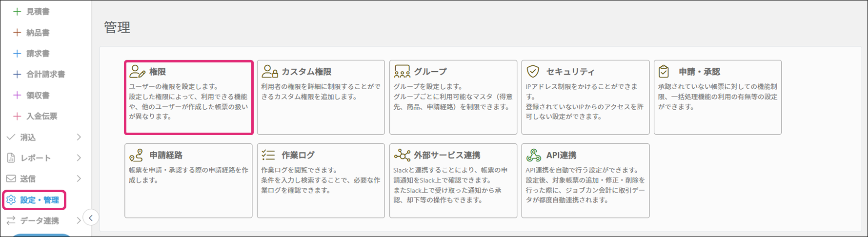This screenshot has height=237, width=868.
Task: Click the 作業ログ checklist icon
Action: [268, 155]
